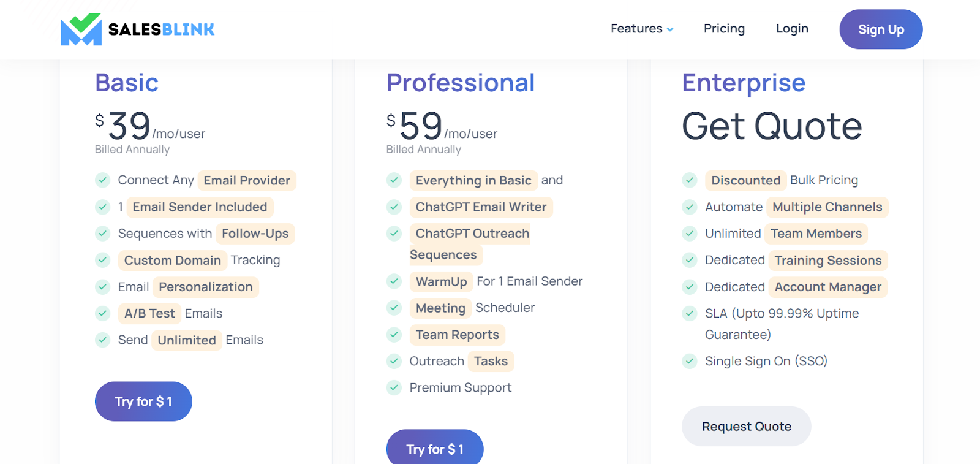This screenshot has width=980, height=464.
Task: Start Professional plan with Try for $1
Action: click(435, 449)
